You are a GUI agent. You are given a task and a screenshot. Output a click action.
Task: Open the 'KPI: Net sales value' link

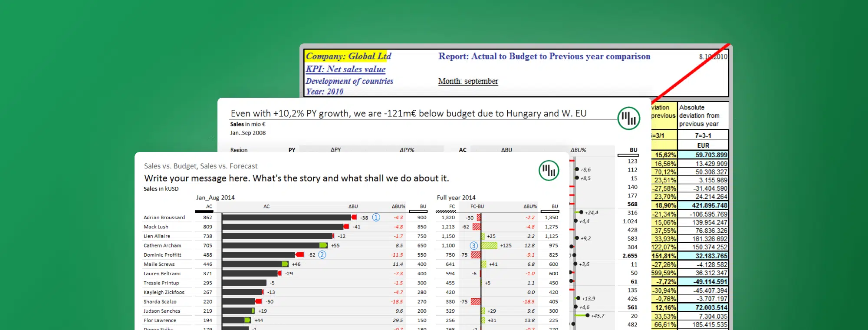click(x=345, y=69)
